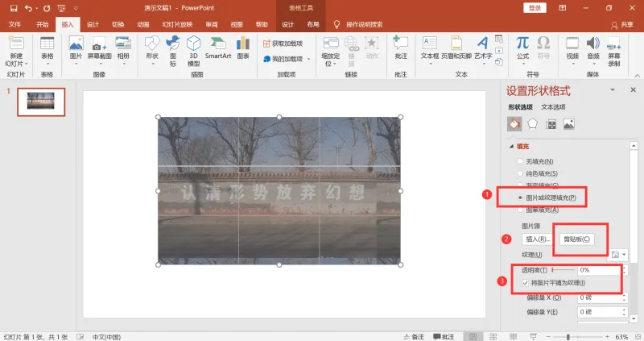644x341 pixels.
Task: Start slideshow from beginning quick access icon
Action: (62, 8)
